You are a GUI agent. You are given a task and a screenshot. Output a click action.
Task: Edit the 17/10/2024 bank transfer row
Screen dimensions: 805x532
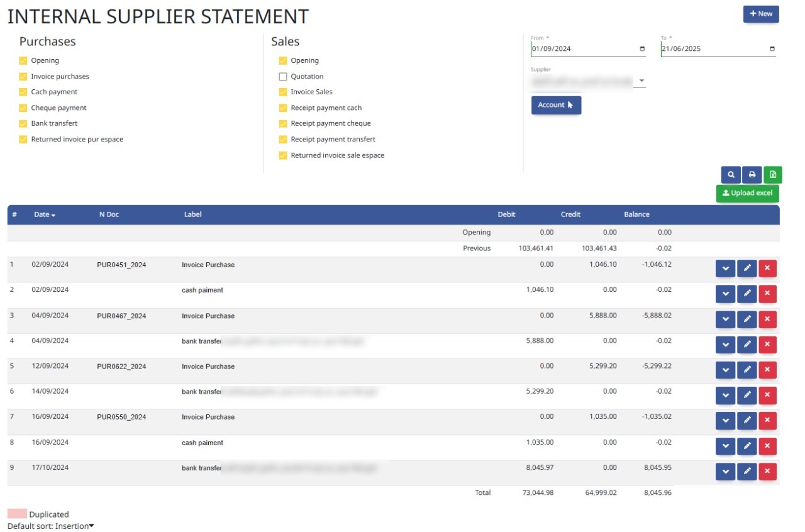pos(747,472)
